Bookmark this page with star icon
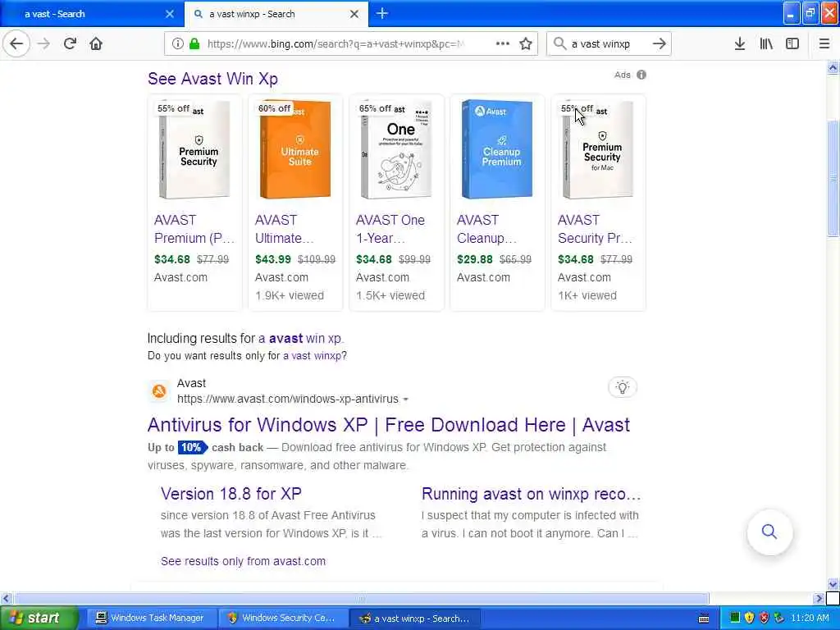 click(x=526, y=44)
